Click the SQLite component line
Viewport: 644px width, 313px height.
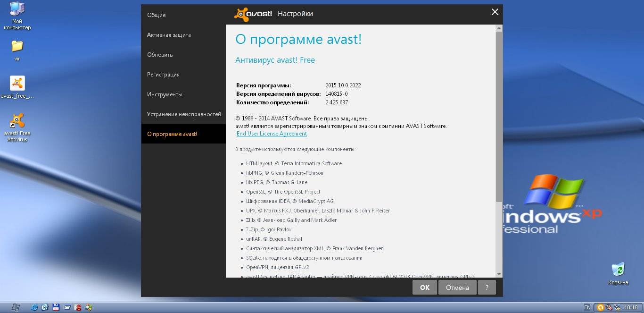(x=304, y=258)
